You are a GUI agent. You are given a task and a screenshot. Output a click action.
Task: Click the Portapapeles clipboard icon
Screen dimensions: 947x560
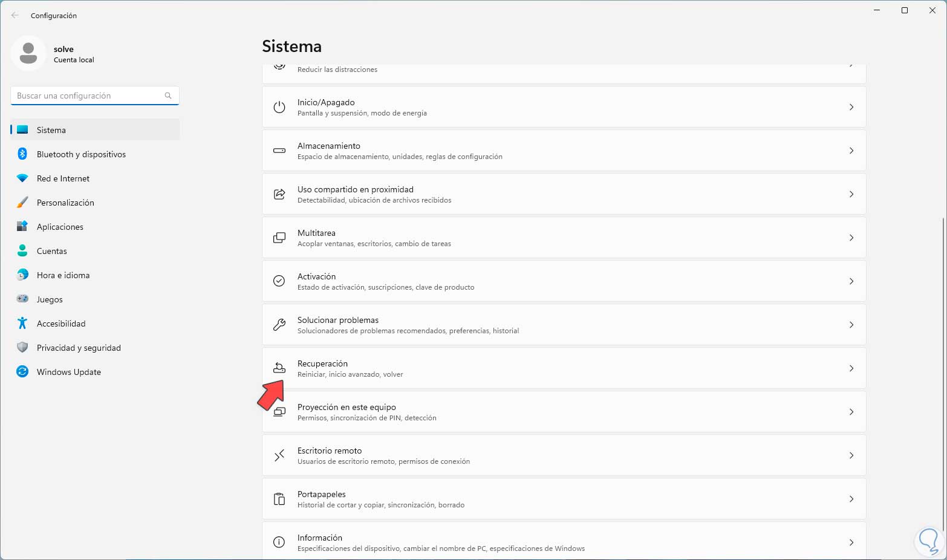279,499
